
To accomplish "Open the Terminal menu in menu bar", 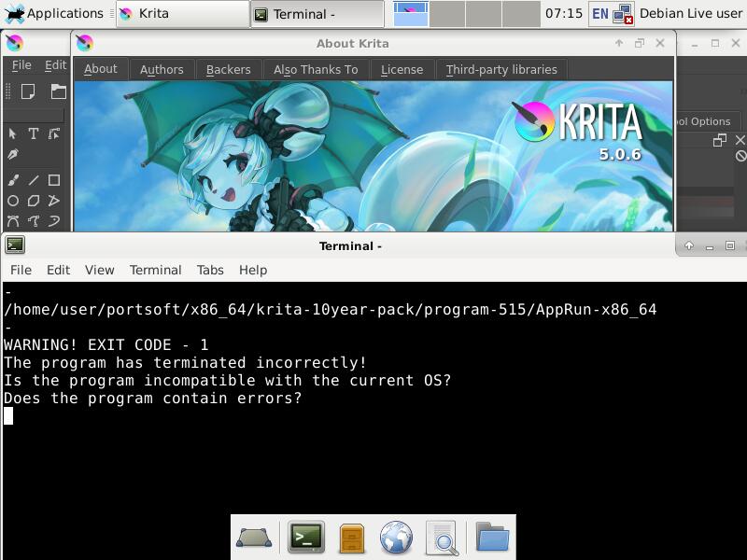I will pos(155,270).
